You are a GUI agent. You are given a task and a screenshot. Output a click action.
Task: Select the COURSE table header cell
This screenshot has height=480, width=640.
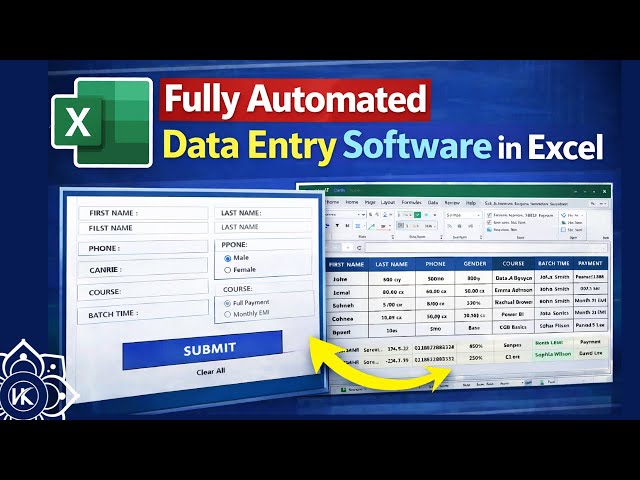513,264
